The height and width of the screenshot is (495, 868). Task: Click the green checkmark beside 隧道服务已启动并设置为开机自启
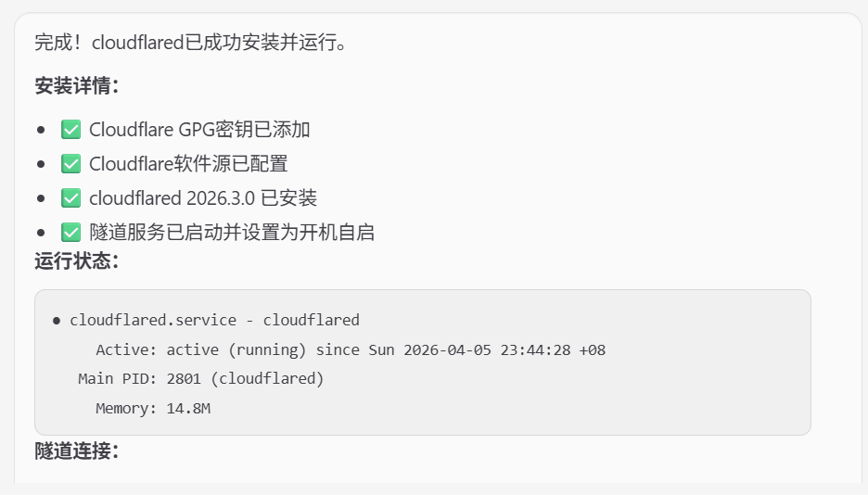click(x=70, y=233)
